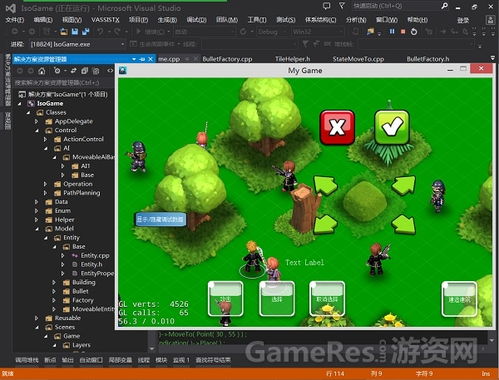
Task: Toggle the blue show/hide debug data button
Action: [x=160, y=219]
